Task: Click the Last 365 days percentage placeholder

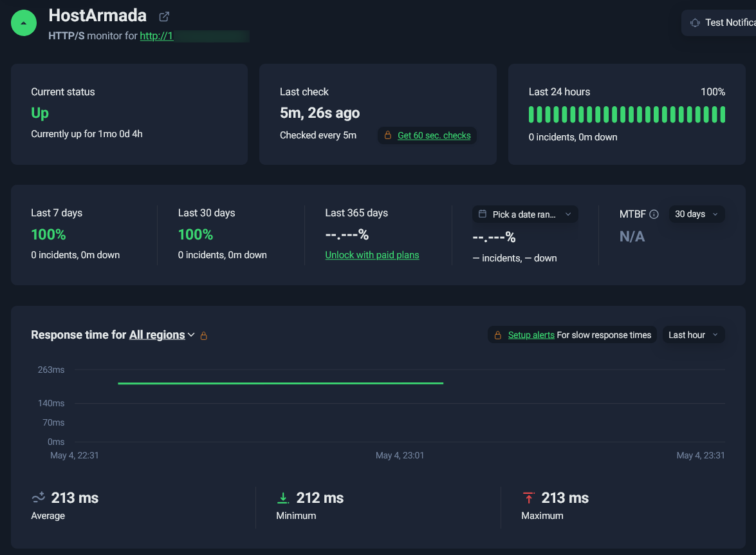Action: (347, 235)
